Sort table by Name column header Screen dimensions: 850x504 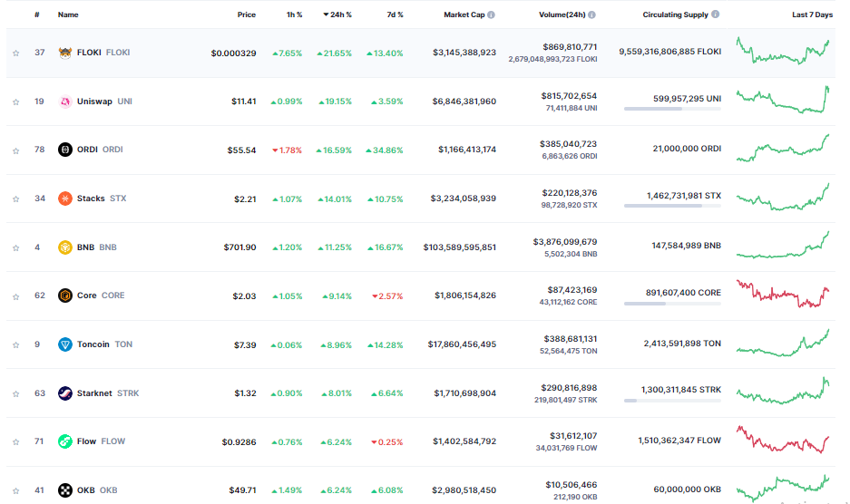[68, 15]
